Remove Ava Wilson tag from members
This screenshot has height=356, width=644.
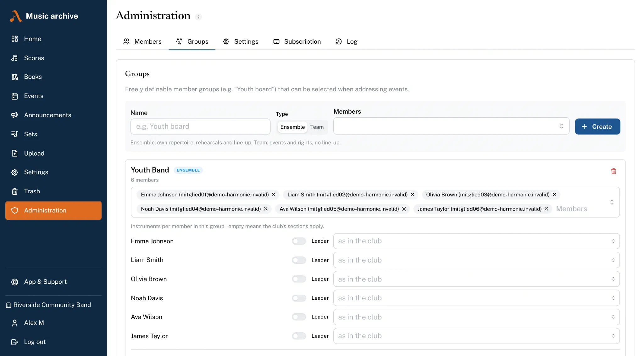(404, 209)
